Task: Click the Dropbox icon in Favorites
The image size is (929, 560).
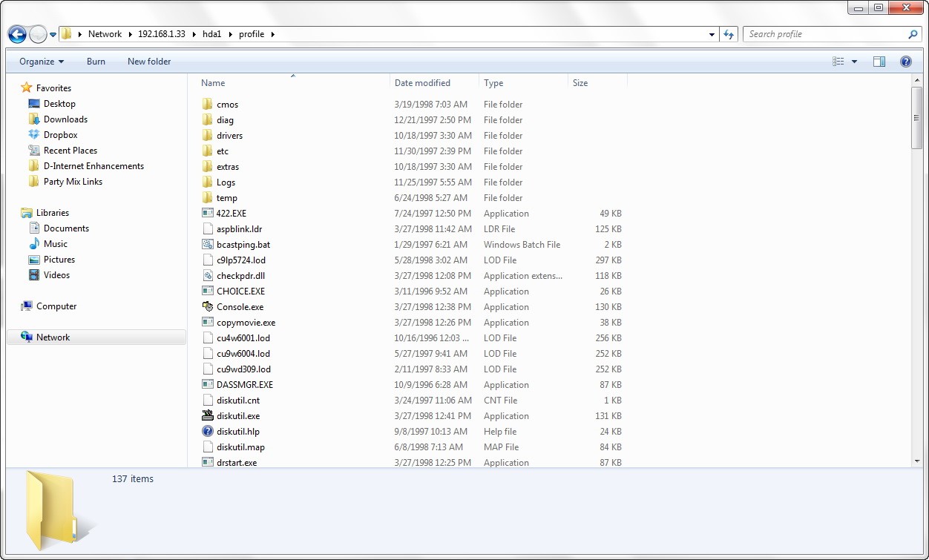Action: pyautogui.click(x=34, y=135)
